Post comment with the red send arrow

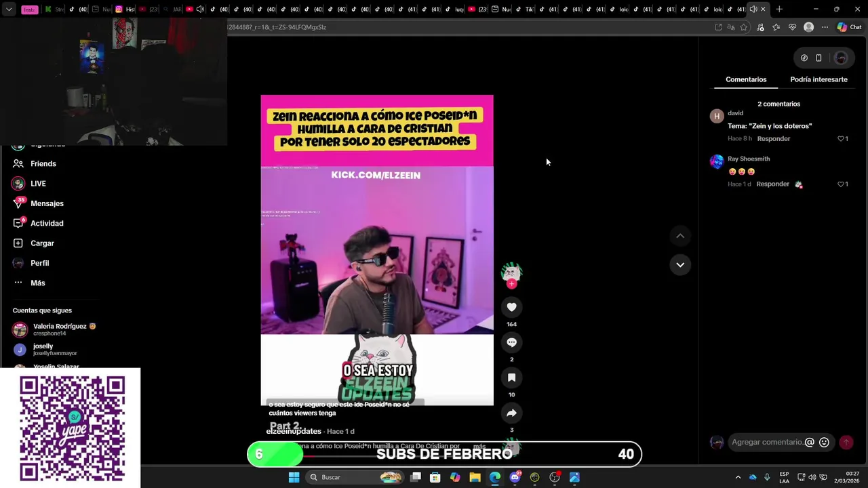[x=846, y=442]
